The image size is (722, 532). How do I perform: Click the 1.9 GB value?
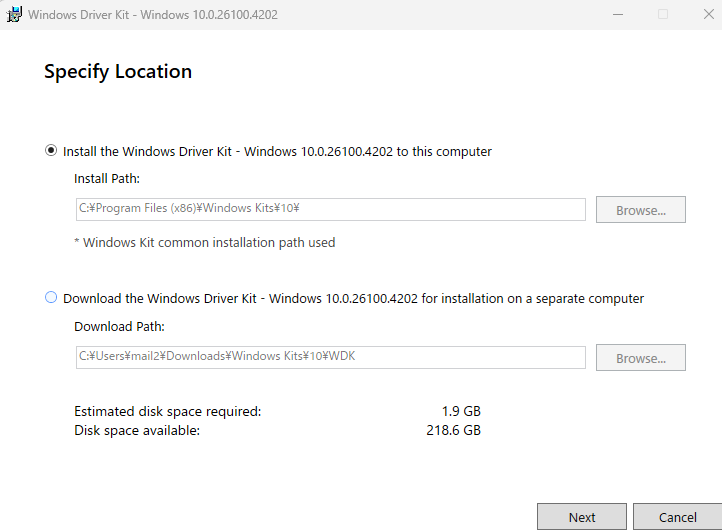(x=461, y=411)
